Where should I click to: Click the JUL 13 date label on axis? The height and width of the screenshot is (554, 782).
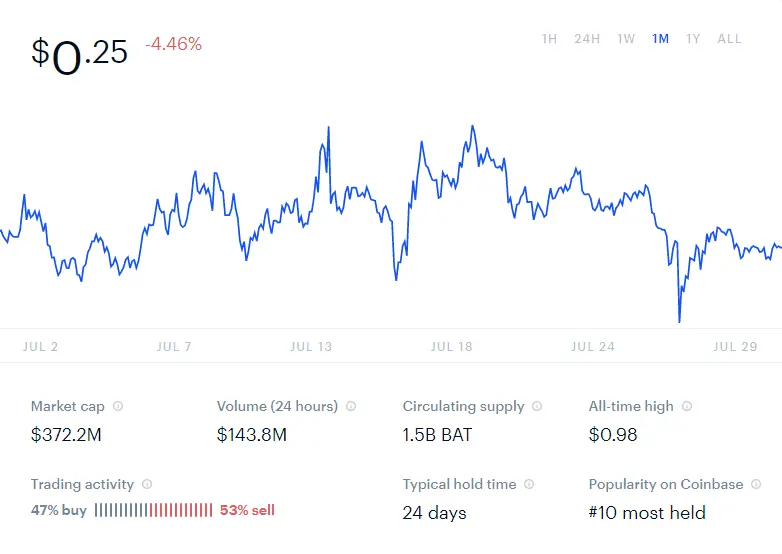point(311,347)
